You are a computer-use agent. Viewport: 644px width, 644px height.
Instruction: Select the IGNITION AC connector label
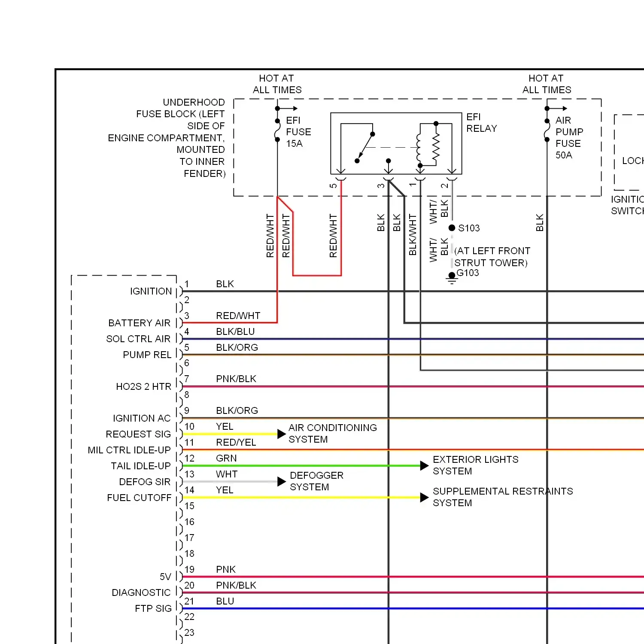click(x=142, y=418)
